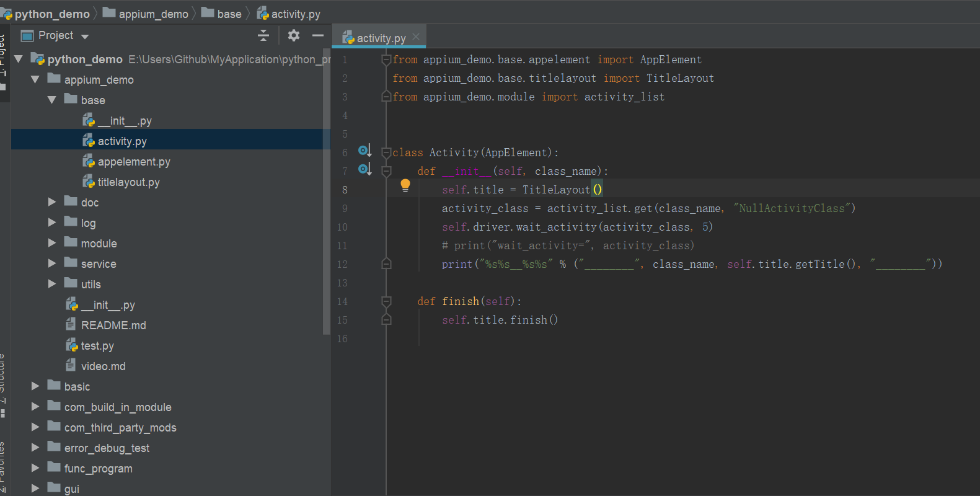The width and height of the screenshot is (980, 496).
Task: Click the Project view dropdown arrow
Action: 85,37
